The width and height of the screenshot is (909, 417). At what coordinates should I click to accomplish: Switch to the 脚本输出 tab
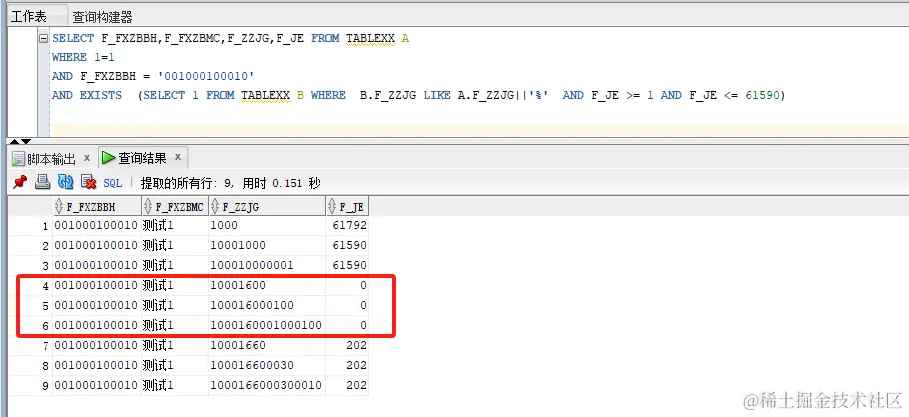point(52,158)
